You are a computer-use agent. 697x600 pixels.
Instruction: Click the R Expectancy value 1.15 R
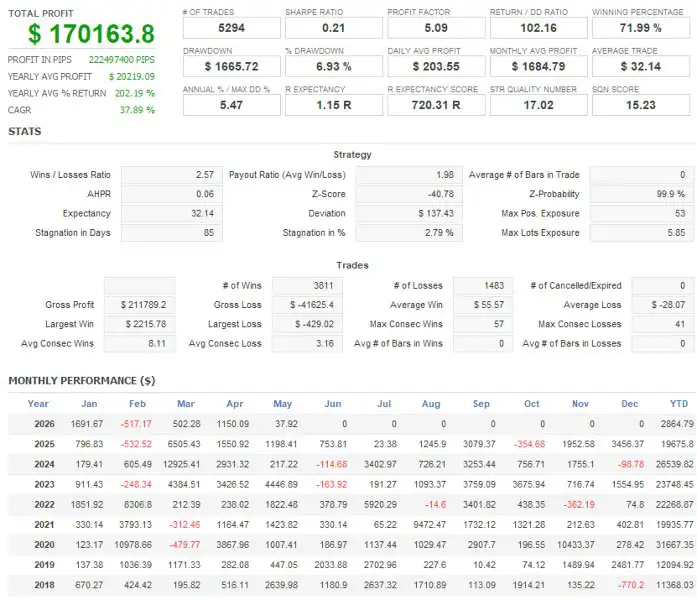334,105
